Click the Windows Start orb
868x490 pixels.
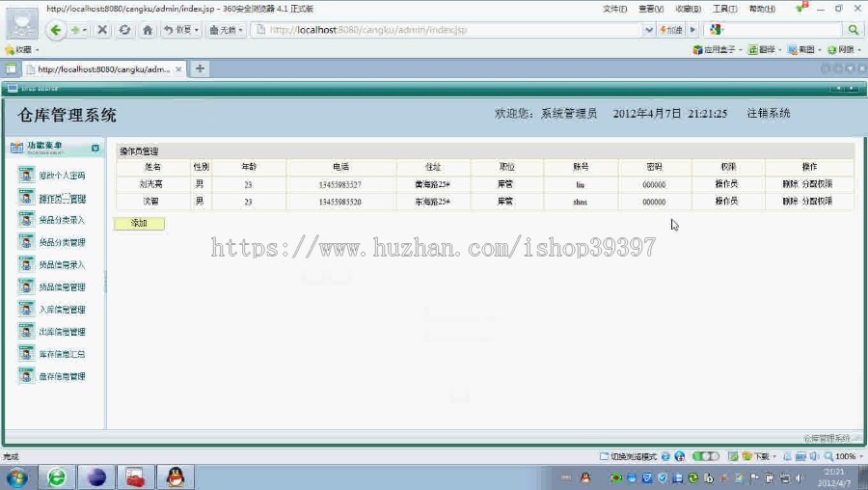pos(16,477)
